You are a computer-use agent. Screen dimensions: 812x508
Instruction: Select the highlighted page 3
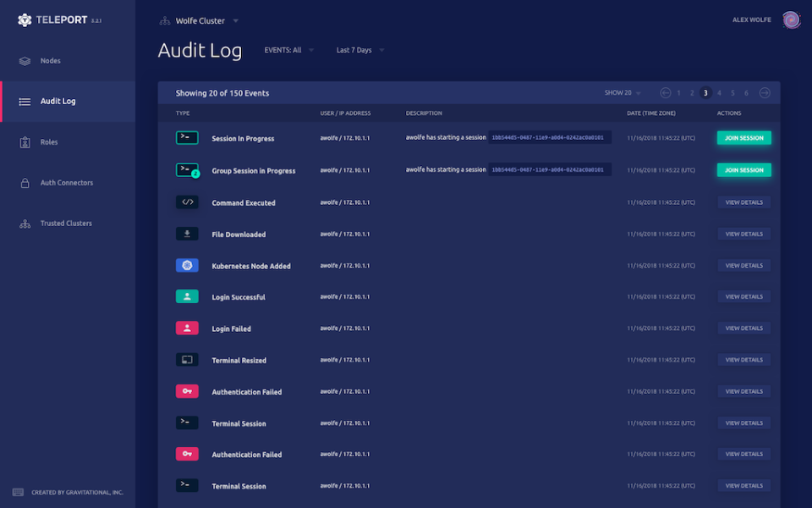(x=705, y=93)
